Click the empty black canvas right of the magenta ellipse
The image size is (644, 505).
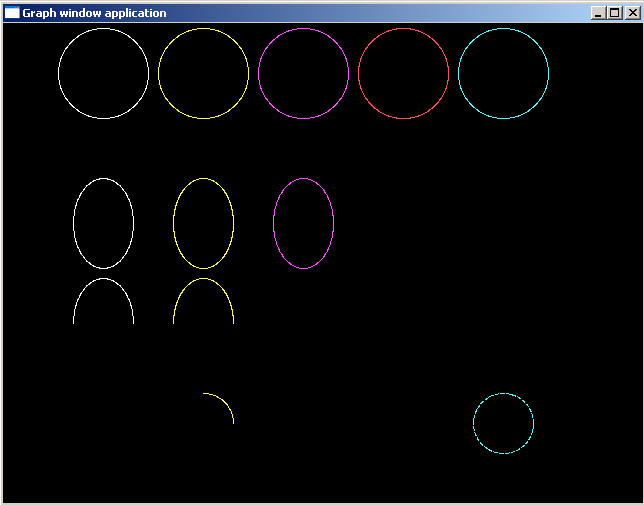pos(450,223)
